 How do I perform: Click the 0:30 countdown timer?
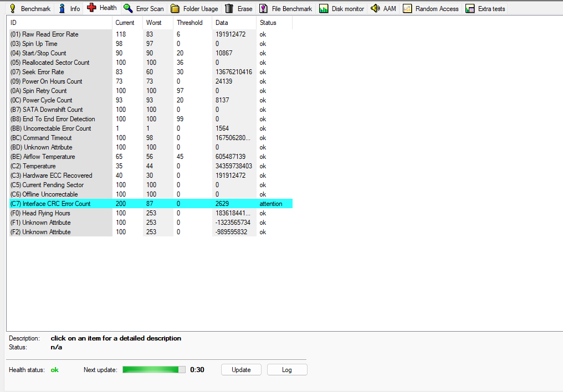pyautogui.click(x=197, y=370)
